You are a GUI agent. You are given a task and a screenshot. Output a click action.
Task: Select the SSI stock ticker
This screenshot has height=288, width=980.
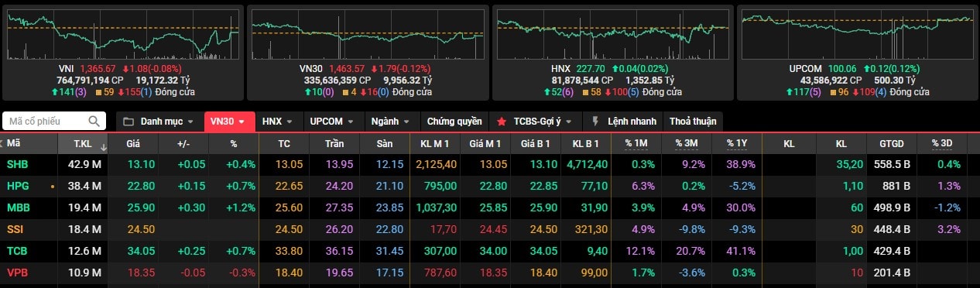tap(15, 229)
